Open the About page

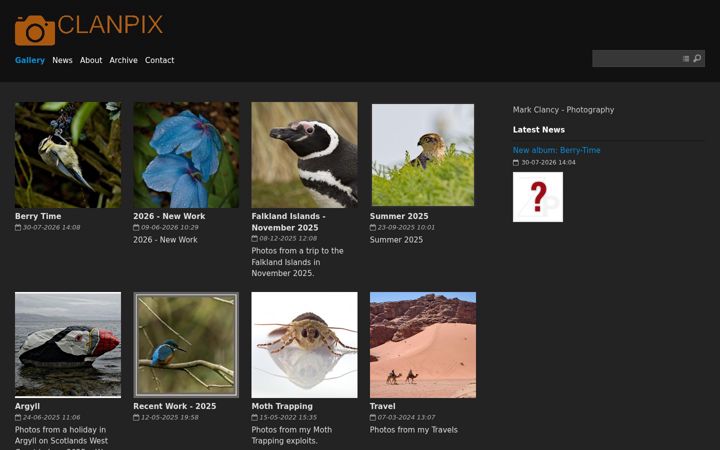coord(91,60)
